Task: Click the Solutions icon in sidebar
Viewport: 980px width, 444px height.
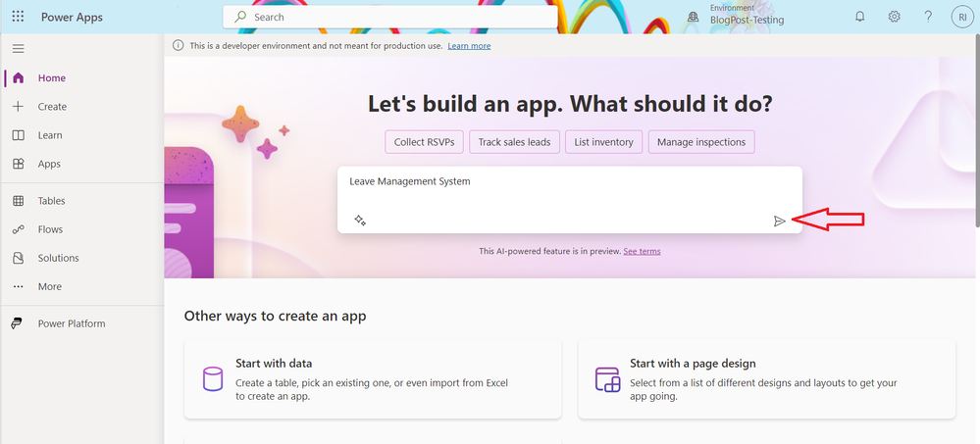Action: (x=18, y=258)
